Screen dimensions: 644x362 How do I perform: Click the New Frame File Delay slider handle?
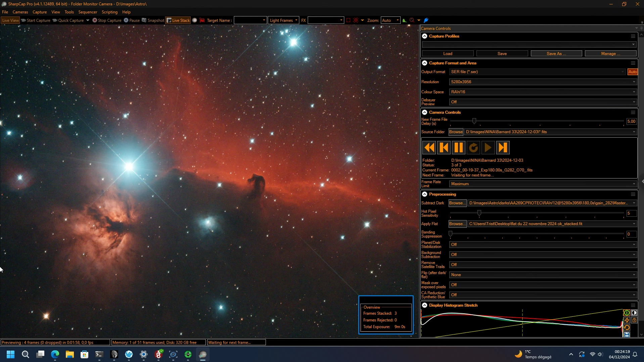tap(474, 121)
